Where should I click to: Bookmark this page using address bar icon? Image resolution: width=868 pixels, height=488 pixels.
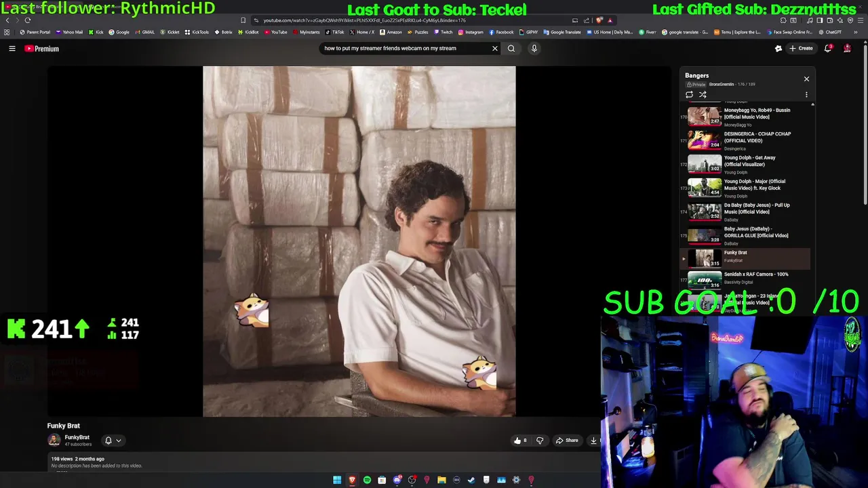pyautogui.click(x=243, y=20)
